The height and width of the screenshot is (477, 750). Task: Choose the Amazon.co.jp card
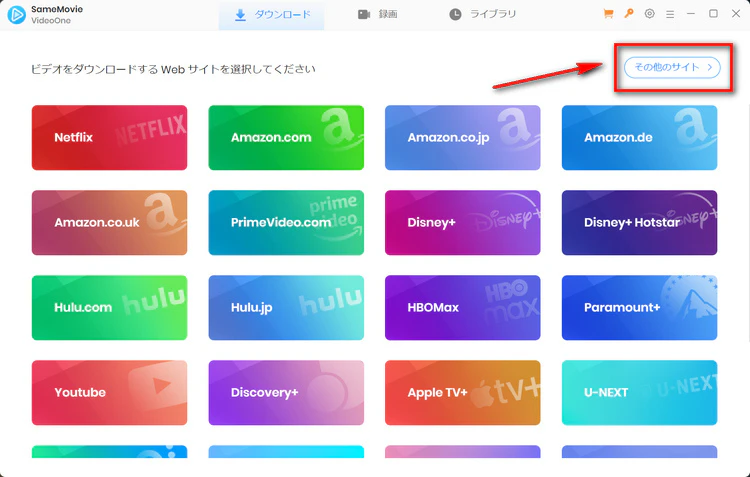pyautogui.click(x=463, y=138)
